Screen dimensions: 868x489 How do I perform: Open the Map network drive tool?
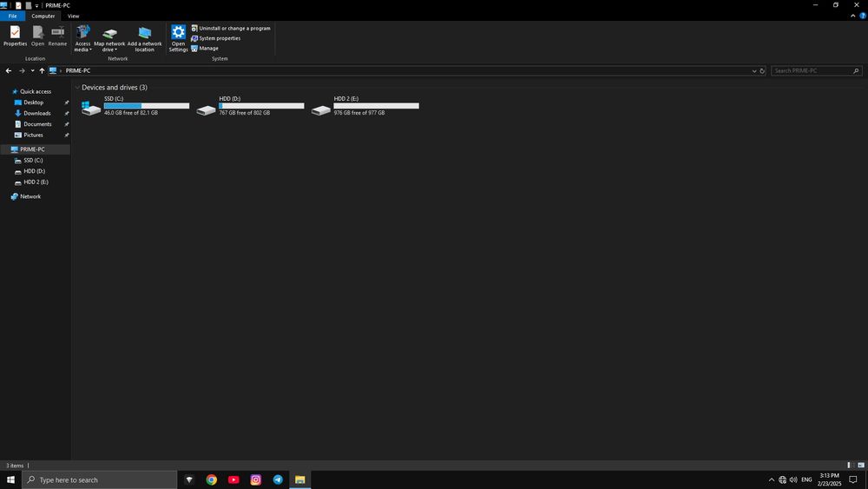pyautogui.click(x=109, y=39)
